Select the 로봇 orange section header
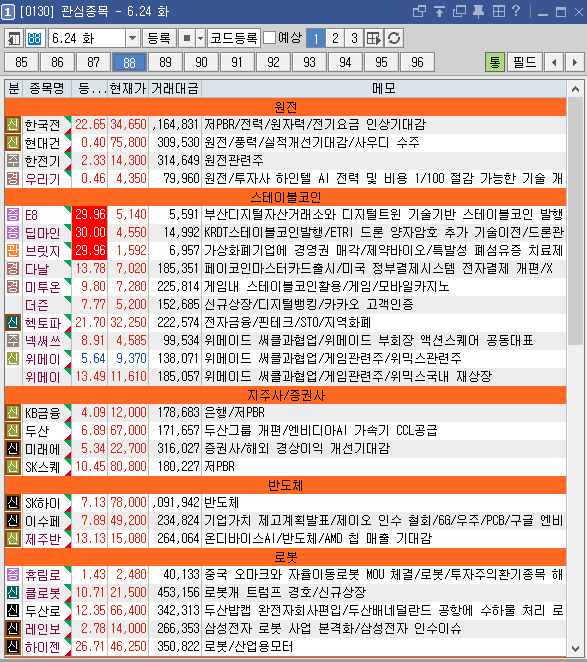 (285, 557)
